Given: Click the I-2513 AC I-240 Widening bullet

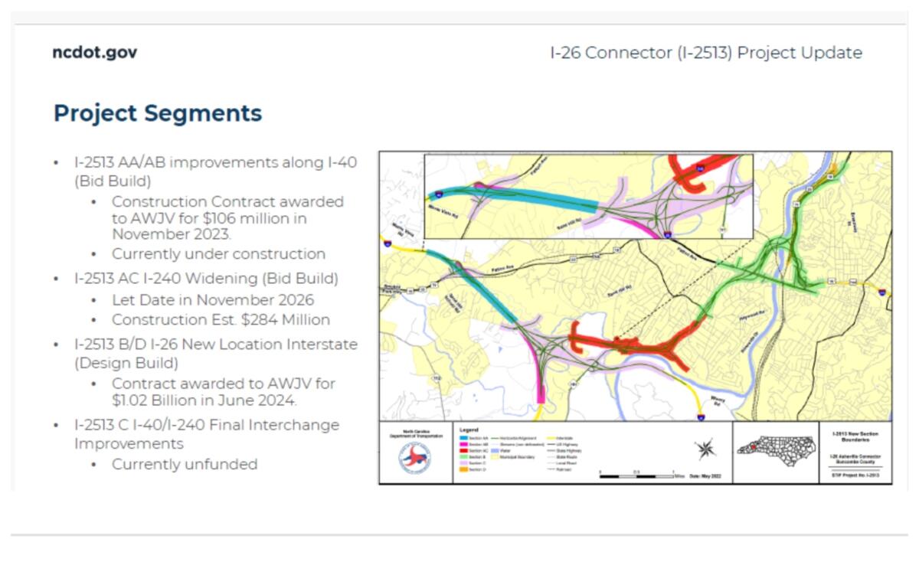Looking at the screenshot, I should 206,278.
